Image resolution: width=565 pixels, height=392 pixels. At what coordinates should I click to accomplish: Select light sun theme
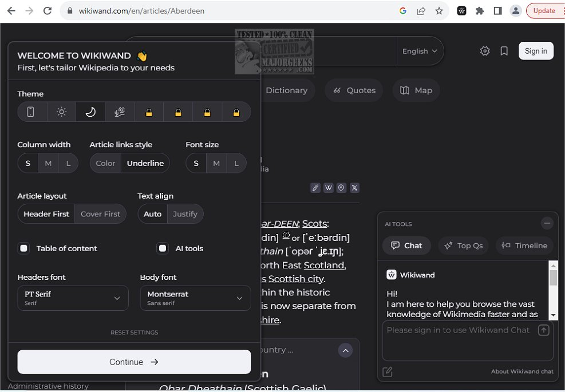coord(62,112)
